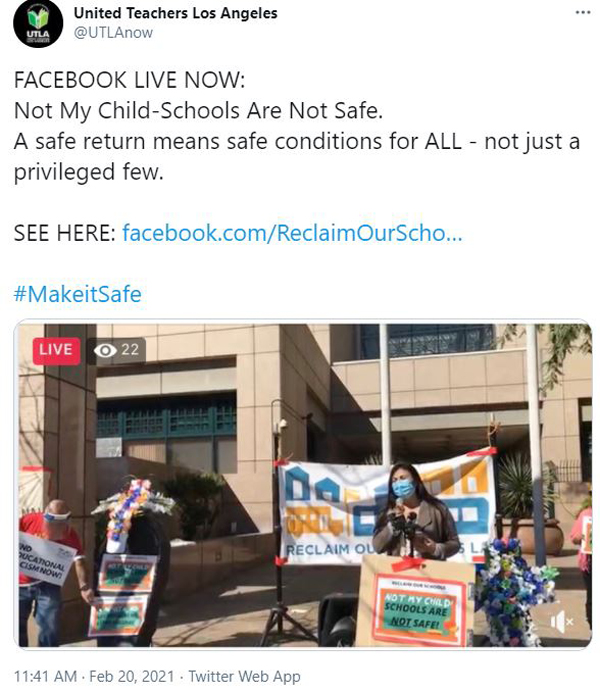600x693 pixels.
Task: Click the Feb 20, 2021 date
Action: (x=132, y=676)
